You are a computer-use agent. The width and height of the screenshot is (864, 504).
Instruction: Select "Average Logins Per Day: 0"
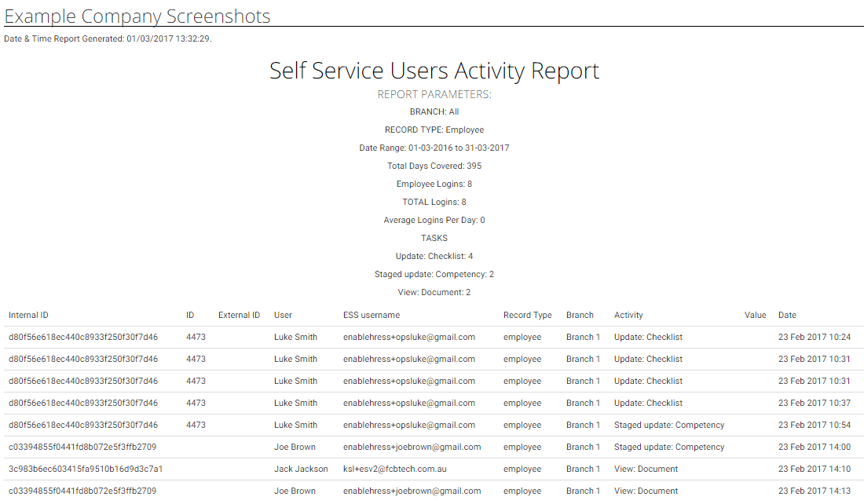(x=434, y=221)
